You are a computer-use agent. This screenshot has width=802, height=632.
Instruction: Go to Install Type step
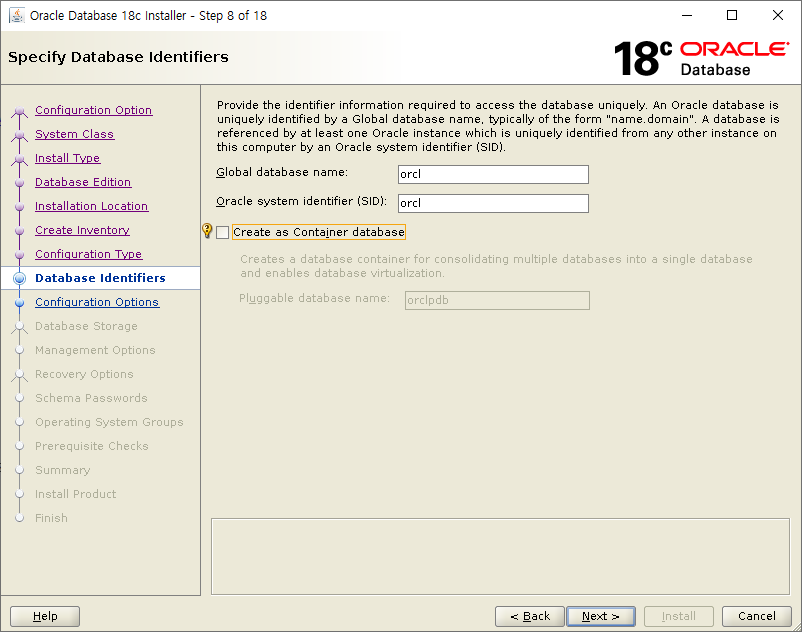coord(68,158)
